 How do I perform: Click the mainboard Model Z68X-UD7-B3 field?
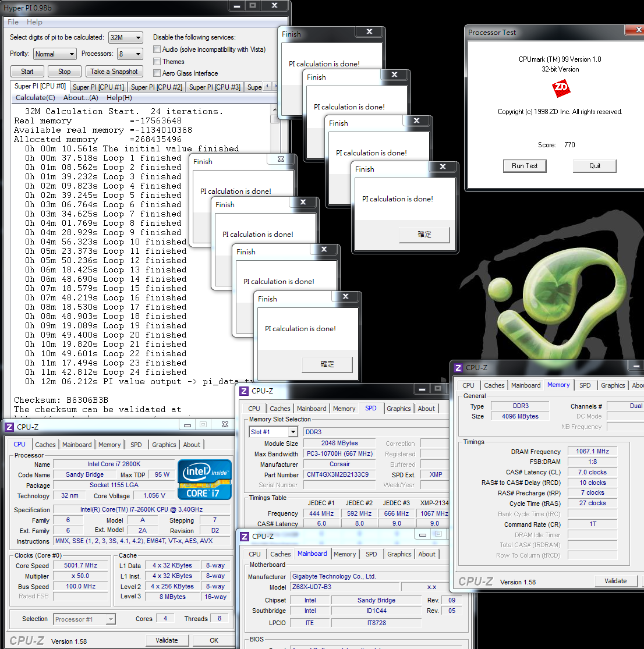point(345,587)
